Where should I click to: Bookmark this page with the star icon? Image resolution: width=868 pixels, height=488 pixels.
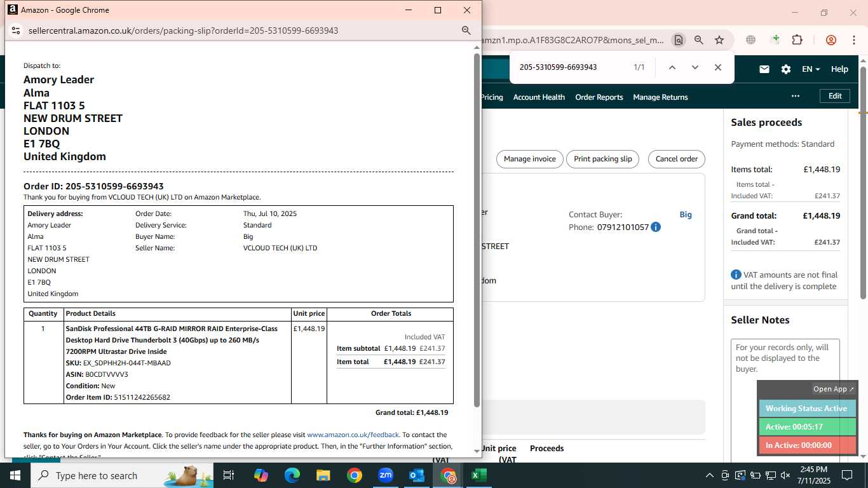point(719,40)
